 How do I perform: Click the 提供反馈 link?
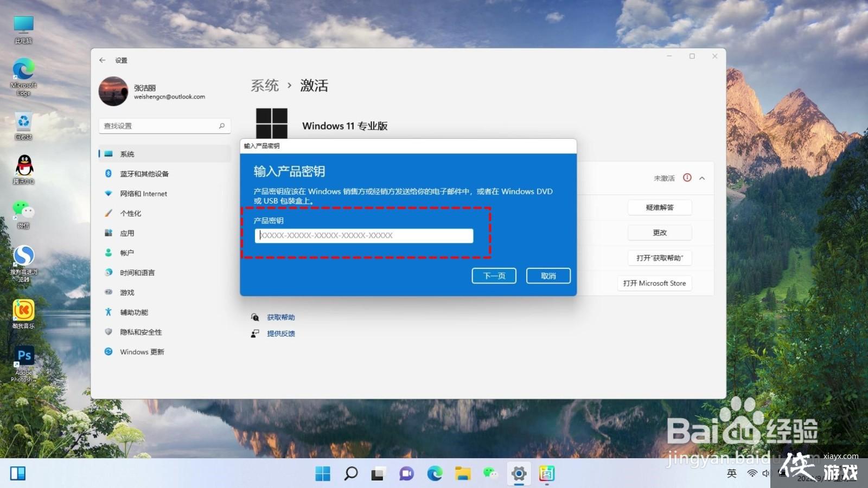(281, 333)
